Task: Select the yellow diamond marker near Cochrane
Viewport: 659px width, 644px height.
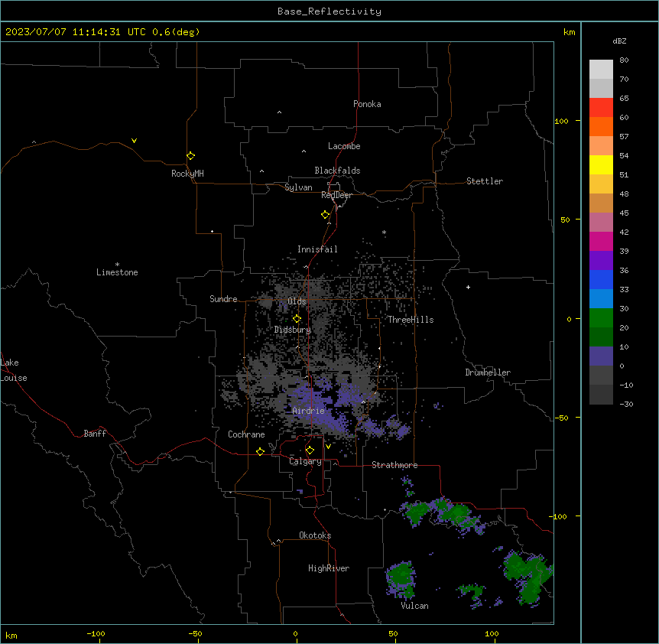Action: (x=260, y=451)
